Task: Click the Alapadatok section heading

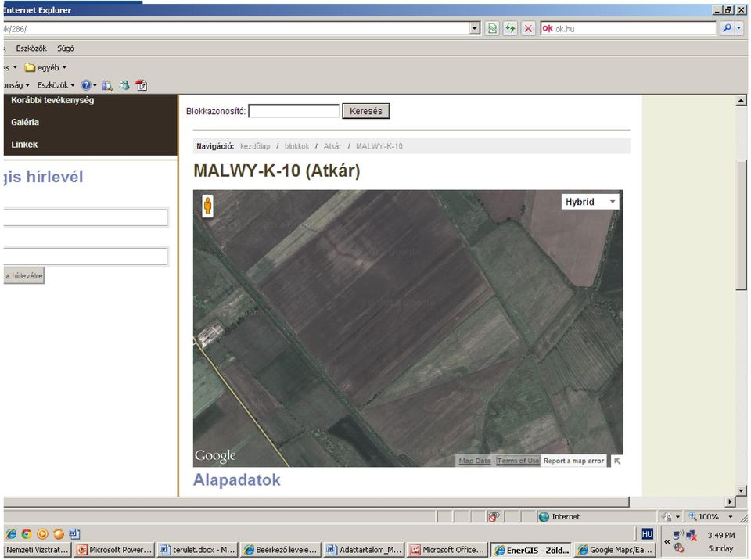Action: (x=236, y=480)
